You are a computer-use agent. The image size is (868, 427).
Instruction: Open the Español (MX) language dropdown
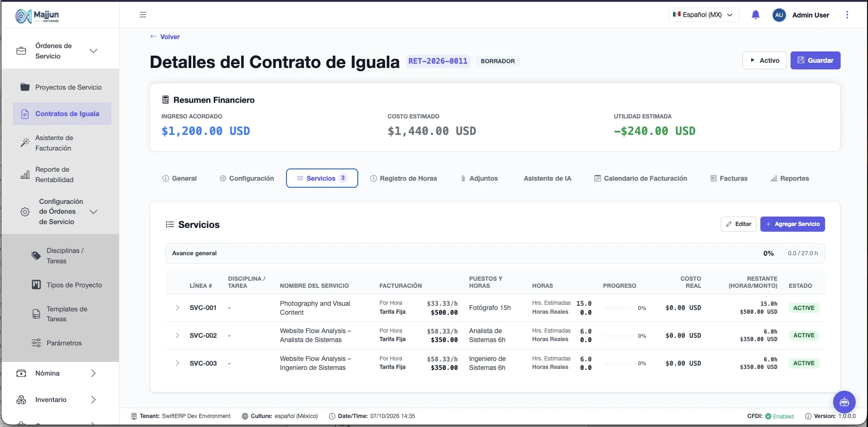pyautogui.click(x=703, y=15)
